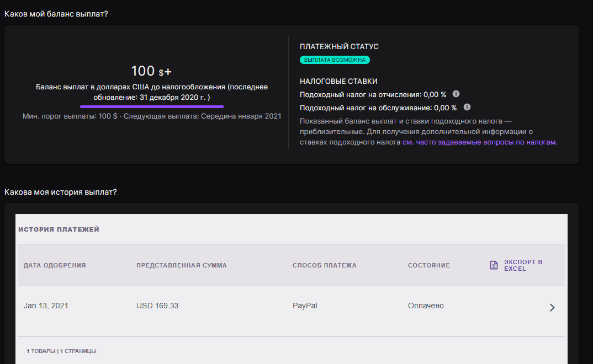The image size is (593, 364).
Task: Click info icon beside подоходный налог на обслуживание
Action: (x=467, y=107)
